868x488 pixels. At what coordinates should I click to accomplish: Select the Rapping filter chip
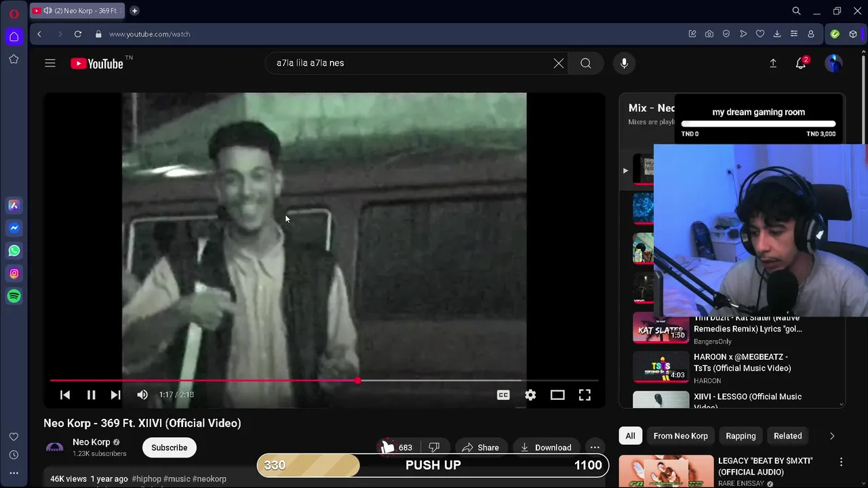point(741,436)
